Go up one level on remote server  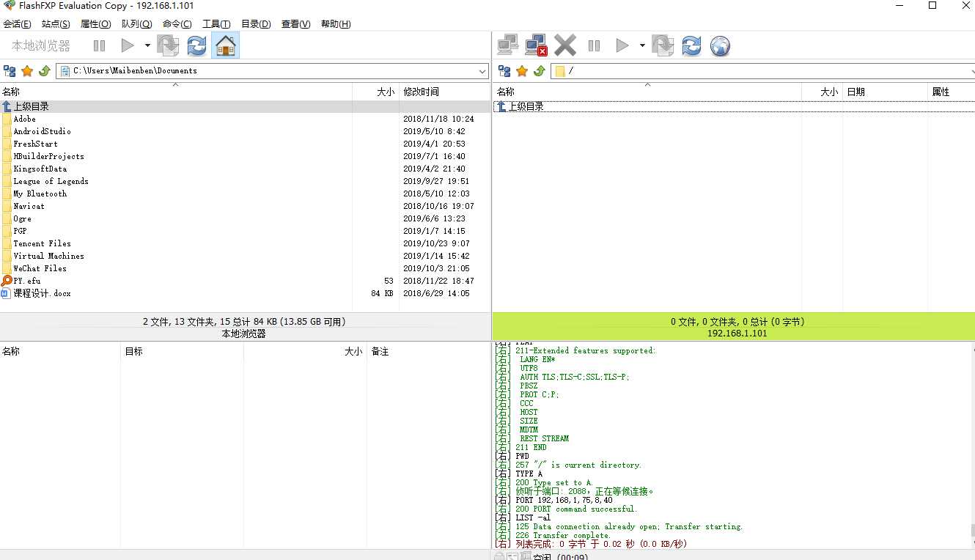click(539, 71)
